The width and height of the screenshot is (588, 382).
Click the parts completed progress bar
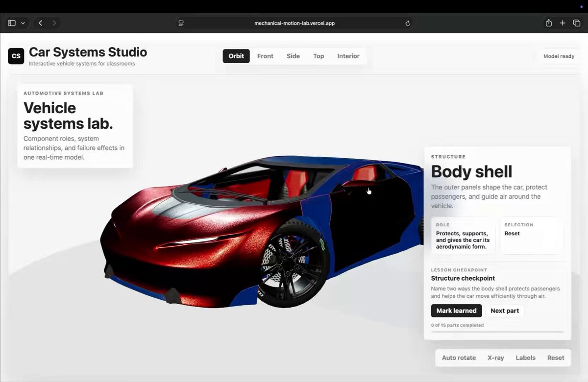click(x=497, y=332)
